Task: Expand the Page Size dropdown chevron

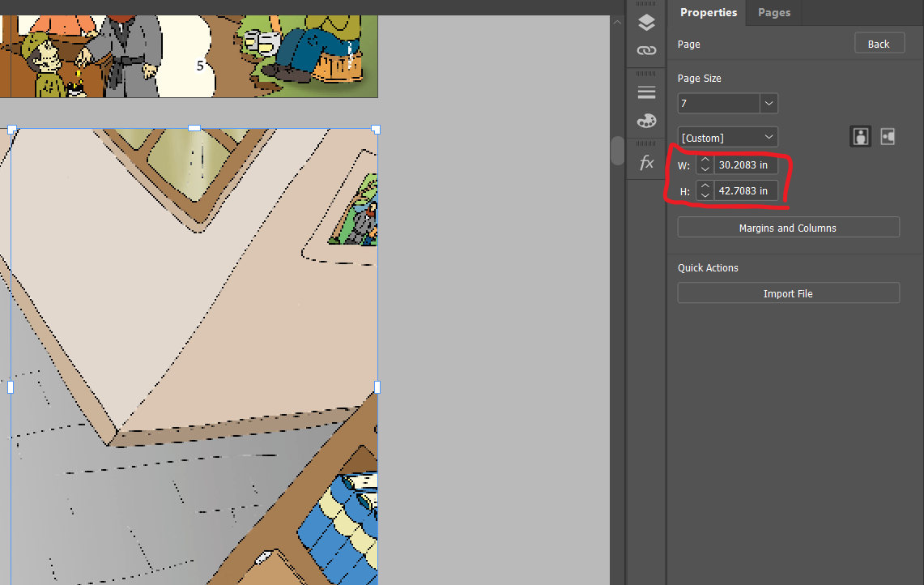Action: click(768, 103)
